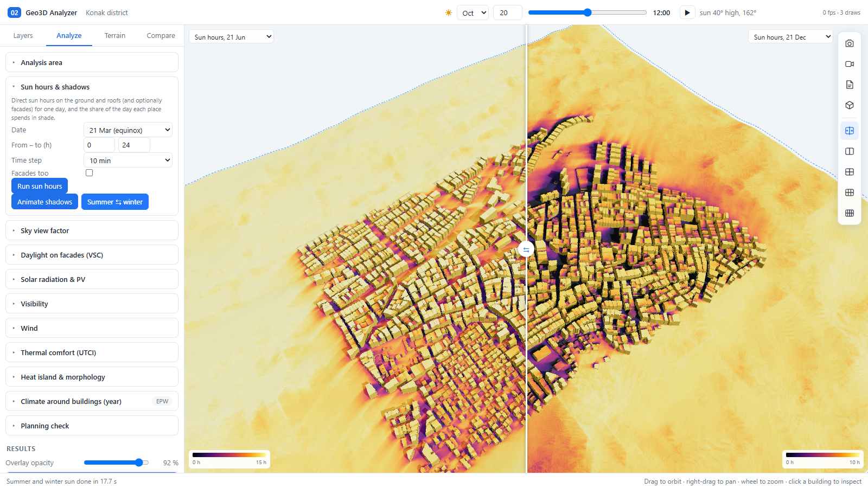Open the month dropdown showing Oct
Screen dimensions: 868x488
[473, 12]
